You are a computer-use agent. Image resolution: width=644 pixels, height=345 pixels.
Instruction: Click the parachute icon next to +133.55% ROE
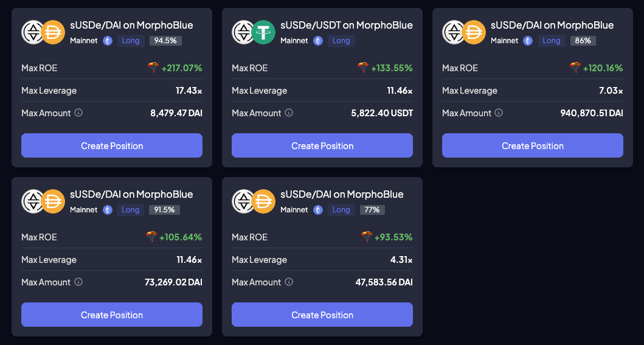[x=363, y=68]
